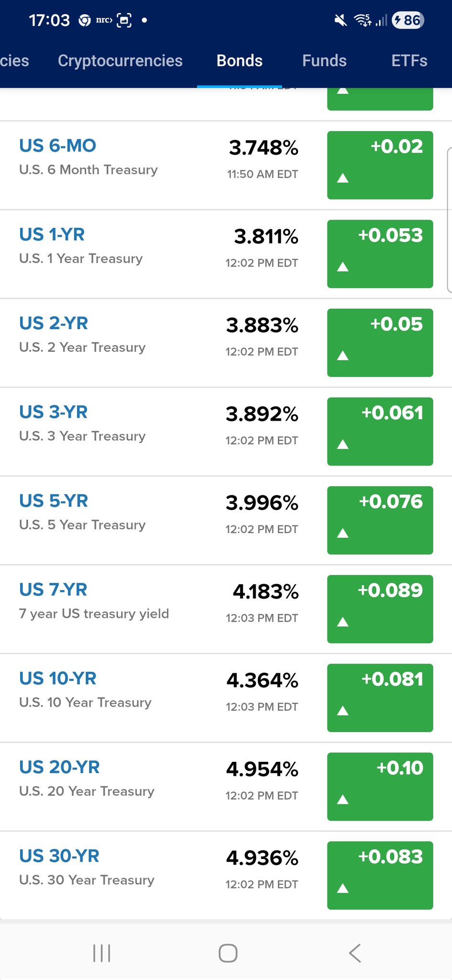Screen dimensions: 452x980
Task: Switch to the Cryptocurrencies tab
Action: [120, 61]
